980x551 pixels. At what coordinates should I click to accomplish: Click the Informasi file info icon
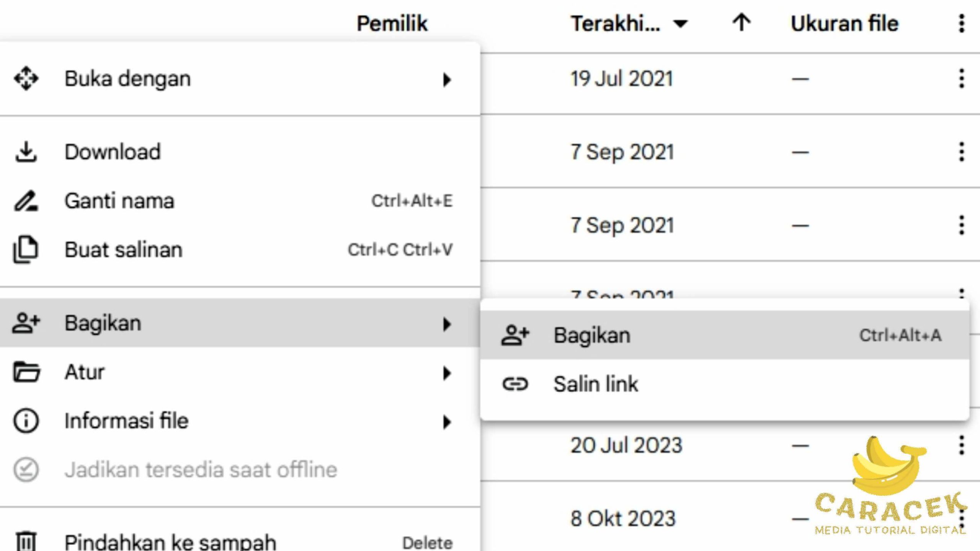coord(26,421)
